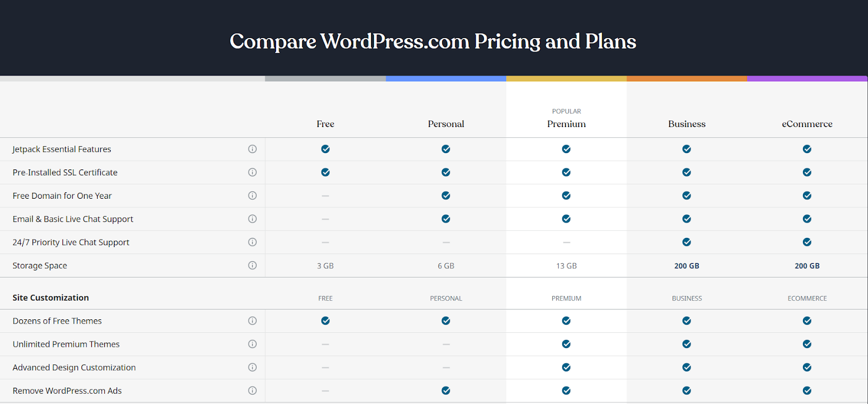The image size is (868, 404).
Task: Click info icon for Unlimited Premium Themes
Action: [252, 344]
